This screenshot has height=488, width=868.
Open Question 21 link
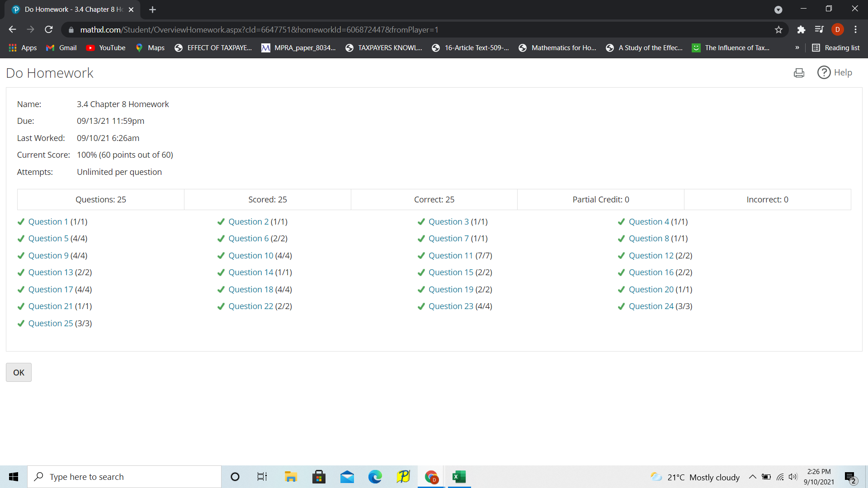50,306
